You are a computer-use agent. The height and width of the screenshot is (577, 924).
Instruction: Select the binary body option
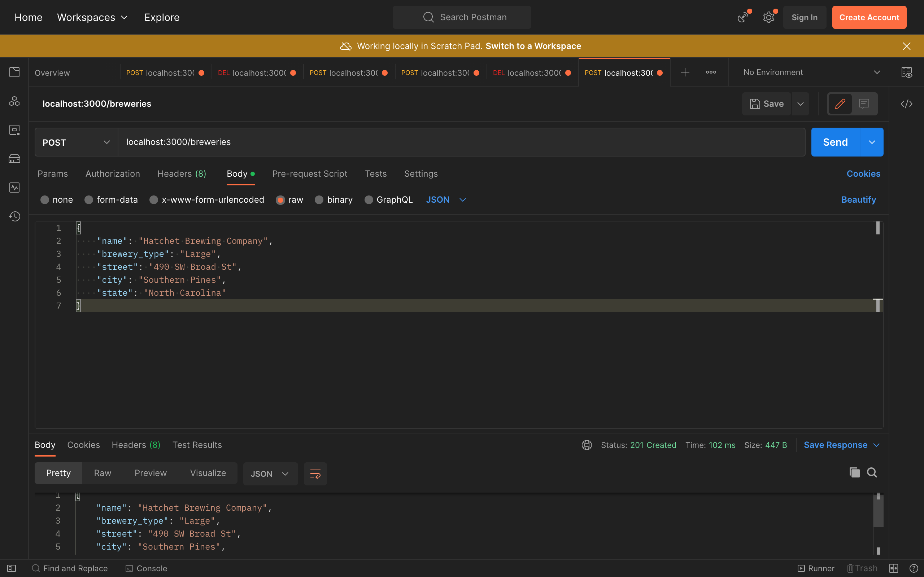[x=319, y=200]
